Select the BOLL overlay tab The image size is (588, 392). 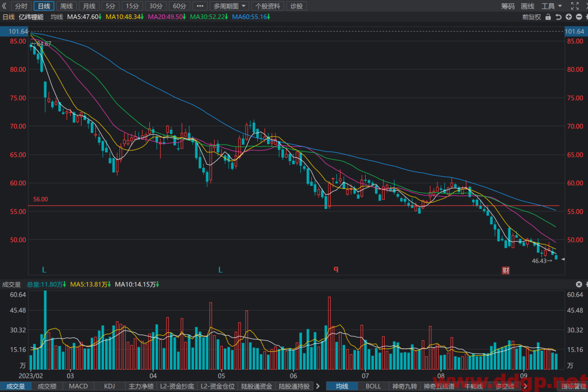(x=373, y=386)
